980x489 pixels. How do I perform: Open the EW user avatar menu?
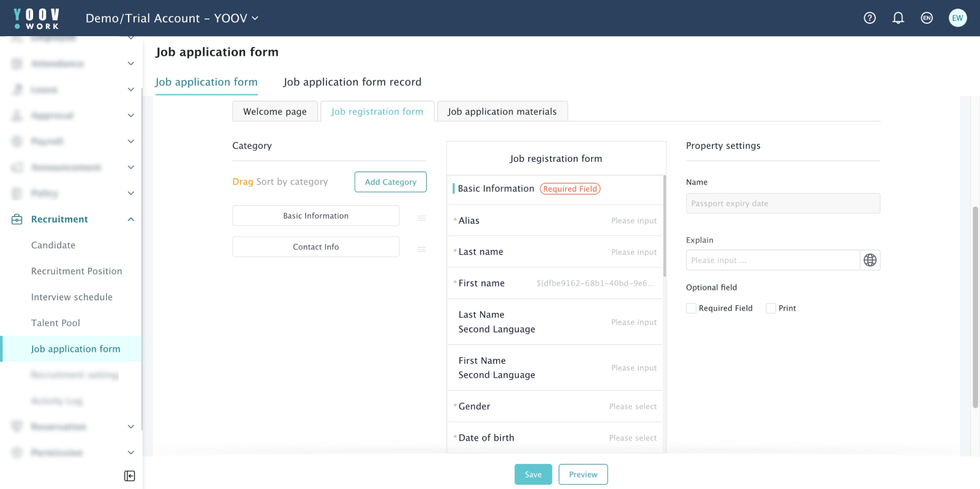click(957, 18)
